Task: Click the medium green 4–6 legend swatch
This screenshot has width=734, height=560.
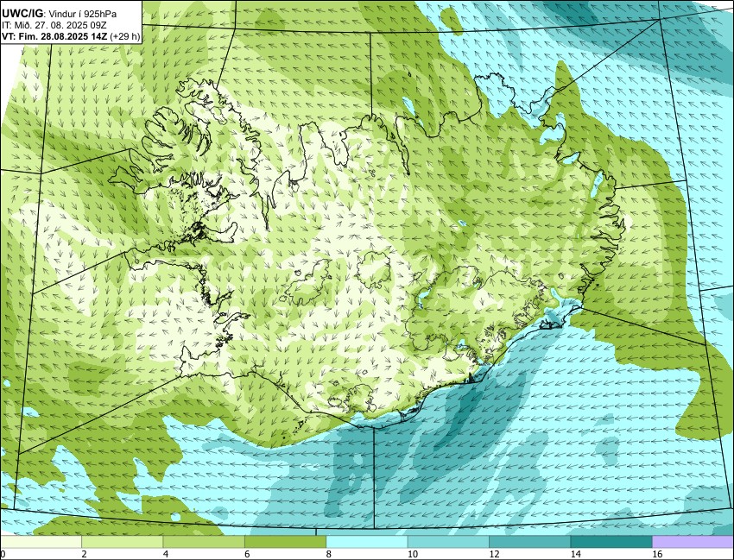Action: (x=204, y=542)
